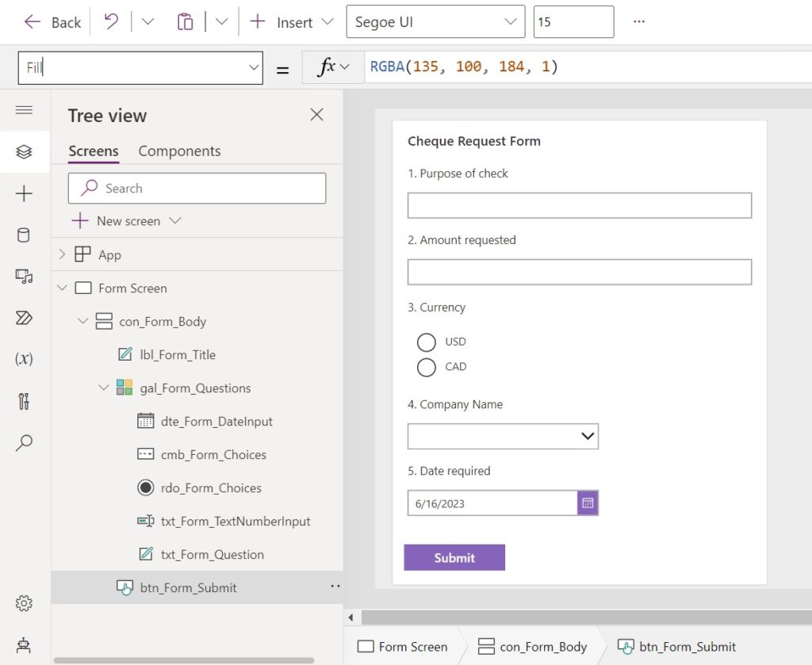Open the Company Name dropdown on the form
Image resolution: width=812 pixels, height=665 pixels.
pyautogui.click(x=588, y=436)
